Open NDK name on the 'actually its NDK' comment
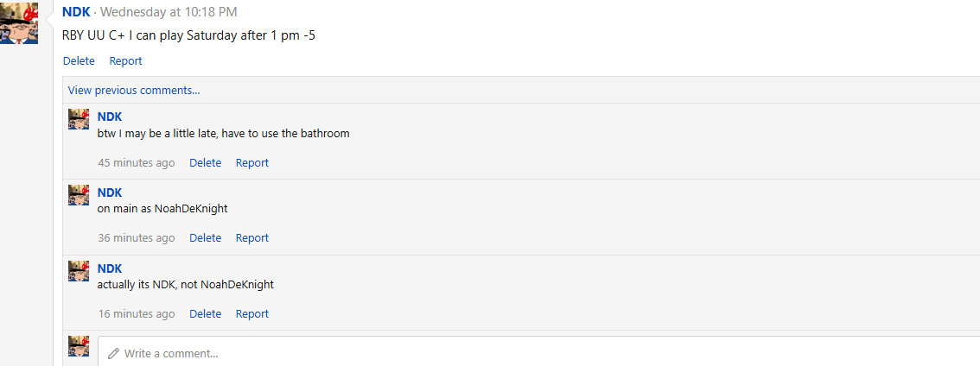 [110, 268]
